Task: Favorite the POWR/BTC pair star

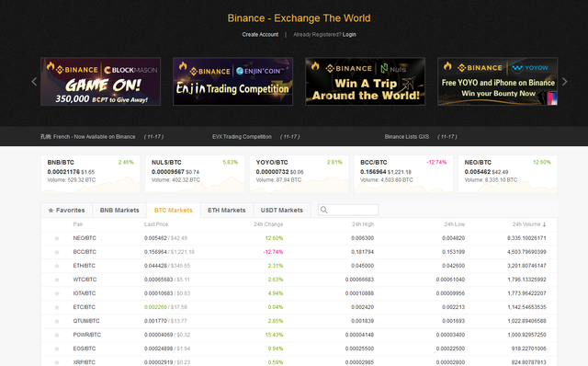Action: tap(57, 335)
